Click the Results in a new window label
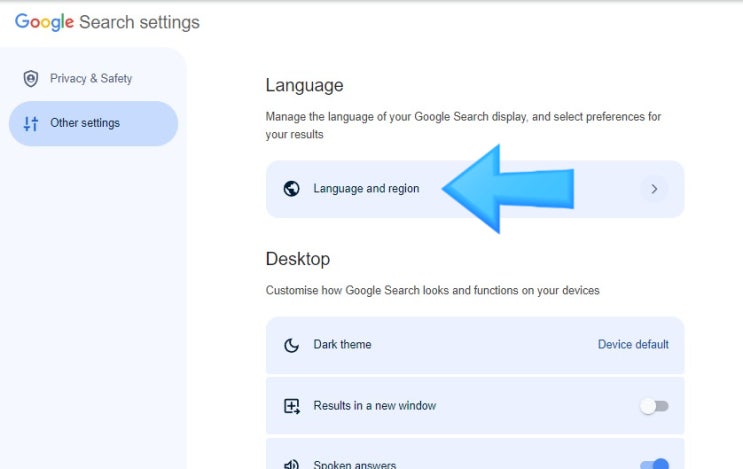This screenshot has height=469, width=743. pyautogui.click(x=375, y=406)
